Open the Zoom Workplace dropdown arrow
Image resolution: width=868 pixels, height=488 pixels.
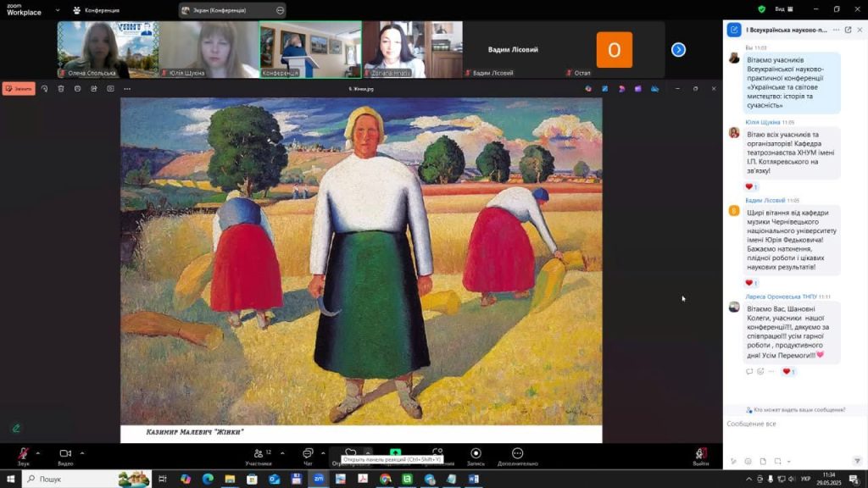[58, 10]
